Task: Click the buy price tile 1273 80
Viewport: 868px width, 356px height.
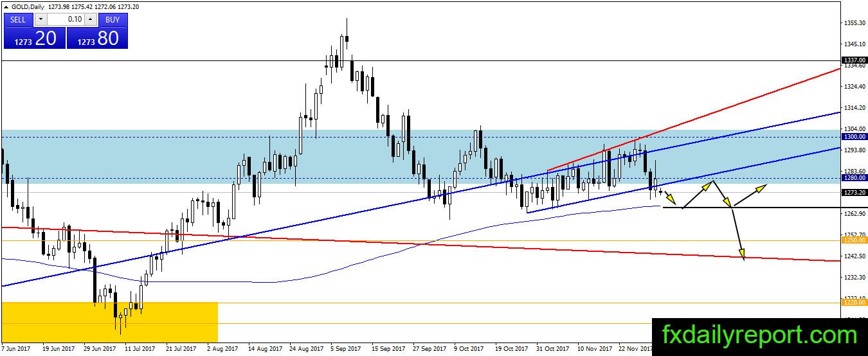Action: [97, 38]
